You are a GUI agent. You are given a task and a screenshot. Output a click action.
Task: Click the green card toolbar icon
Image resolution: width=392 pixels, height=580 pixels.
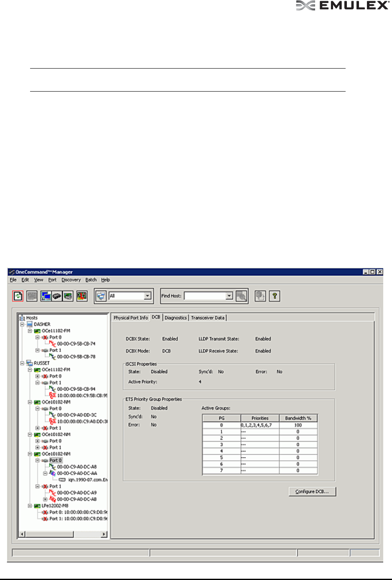point(68,296)
